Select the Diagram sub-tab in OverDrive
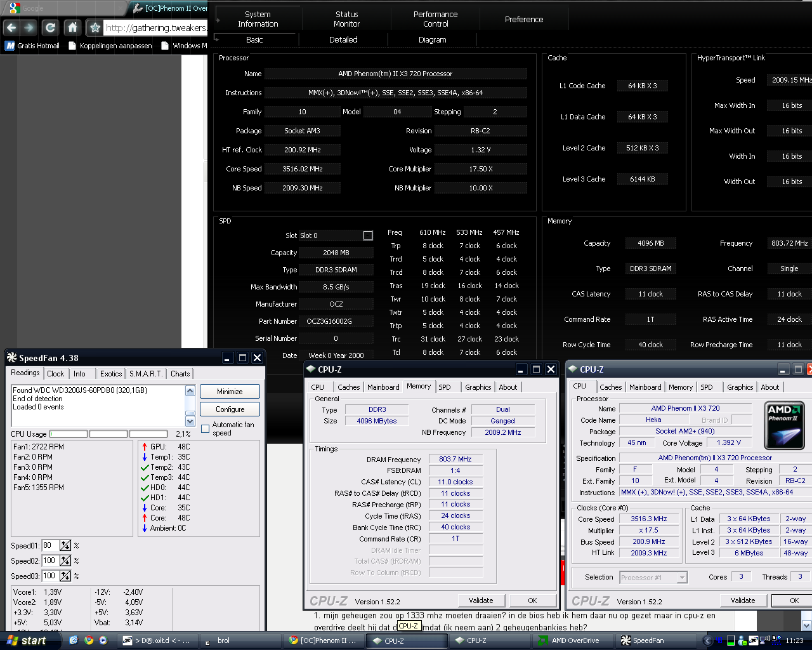The image size is (812, 650). click(x=432, y=39)
